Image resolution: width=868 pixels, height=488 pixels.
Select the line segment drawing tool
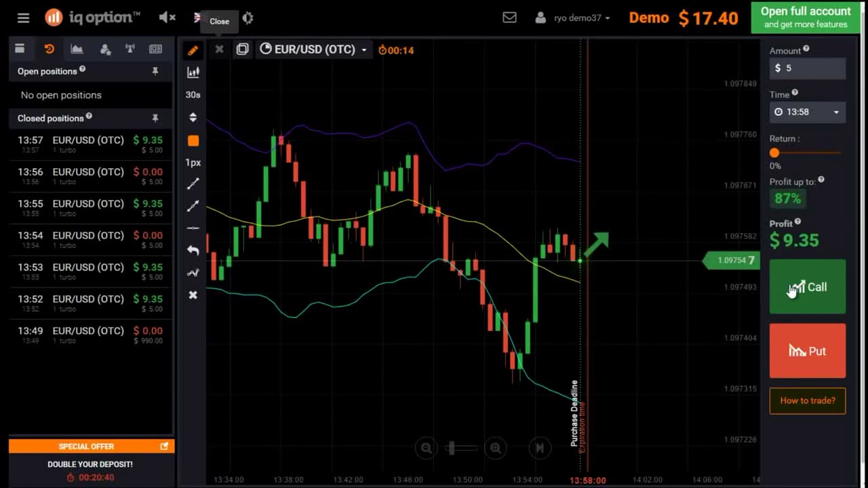pos(193,183)
